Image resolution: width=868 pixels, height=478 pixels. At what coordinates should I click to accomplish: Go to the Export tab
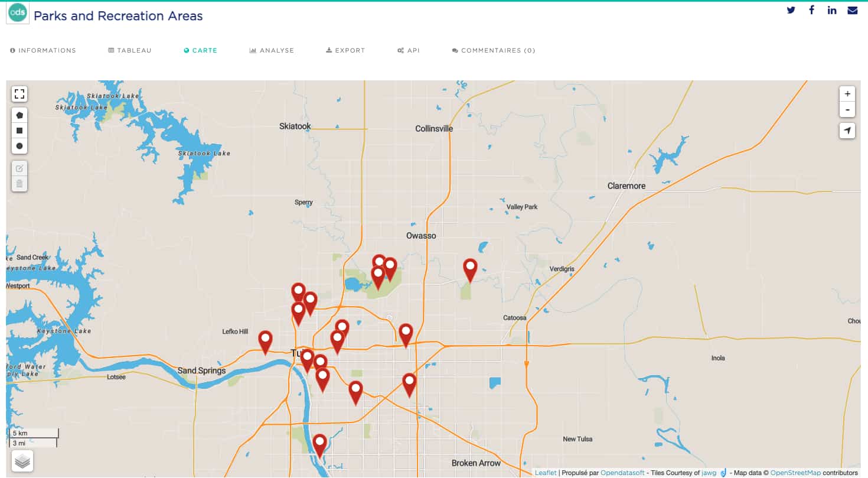tap(345, 51)
